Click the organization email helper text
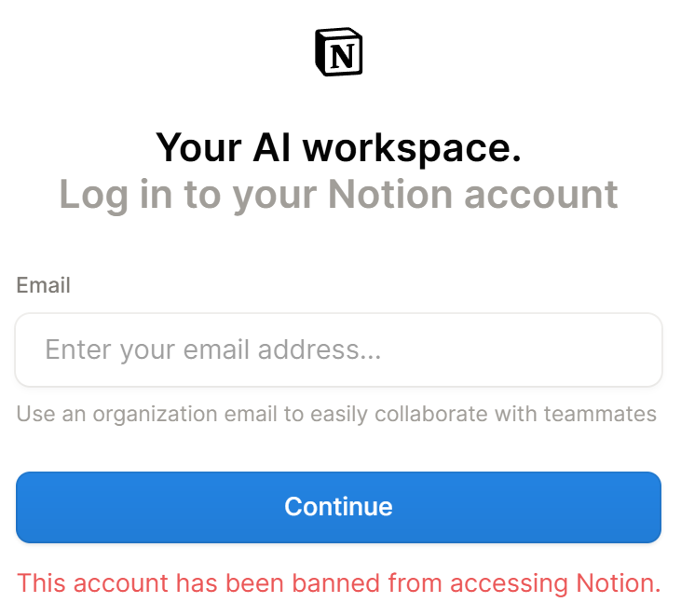This screenshot has height=616, width=681. (336, 414)
